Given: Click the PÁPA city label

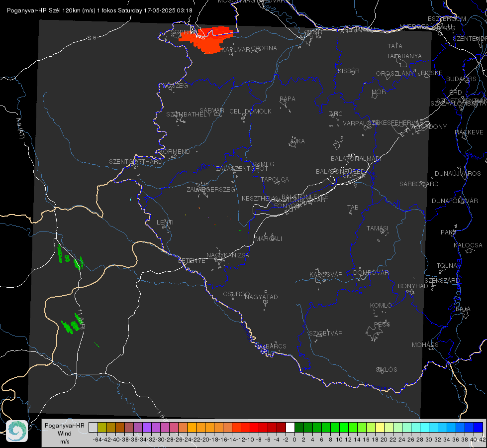Looking at the screenshot, I should click(288, 99).
